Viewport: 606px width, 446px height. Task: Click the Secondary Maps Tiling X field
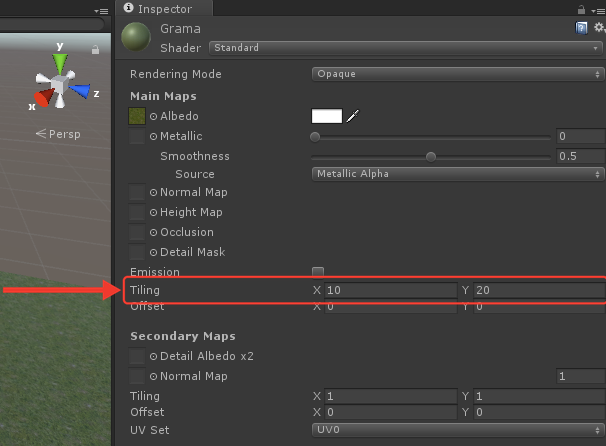(391, 396)
